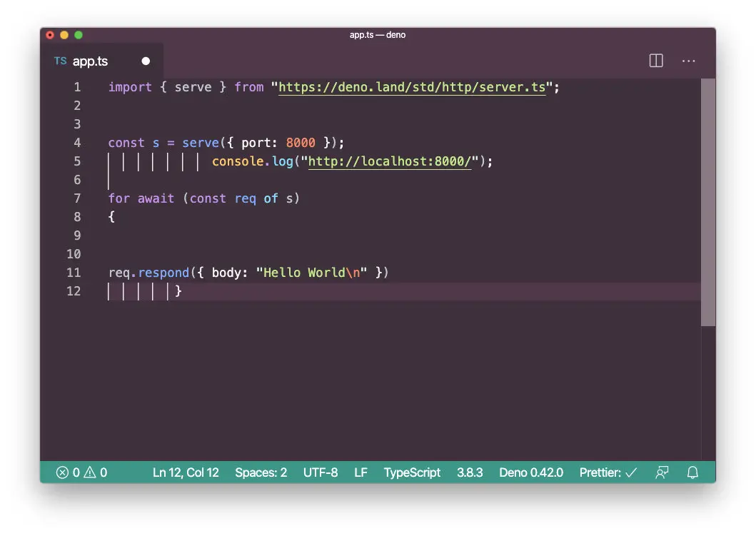Click line number 4 in gutter
The image size is (756, 536).
[x=77, y=143]
